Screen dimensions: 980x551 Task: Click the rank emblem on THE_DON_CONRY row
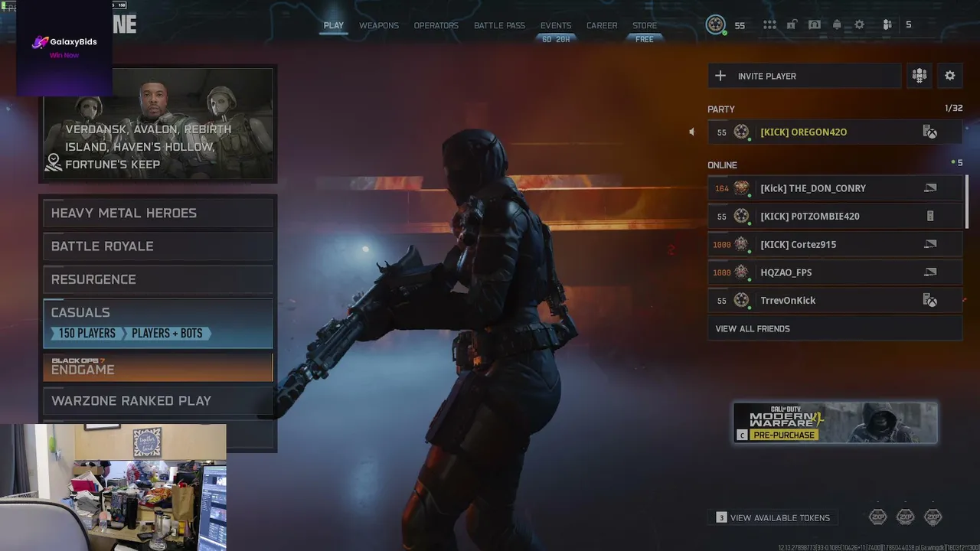(741, 188)
